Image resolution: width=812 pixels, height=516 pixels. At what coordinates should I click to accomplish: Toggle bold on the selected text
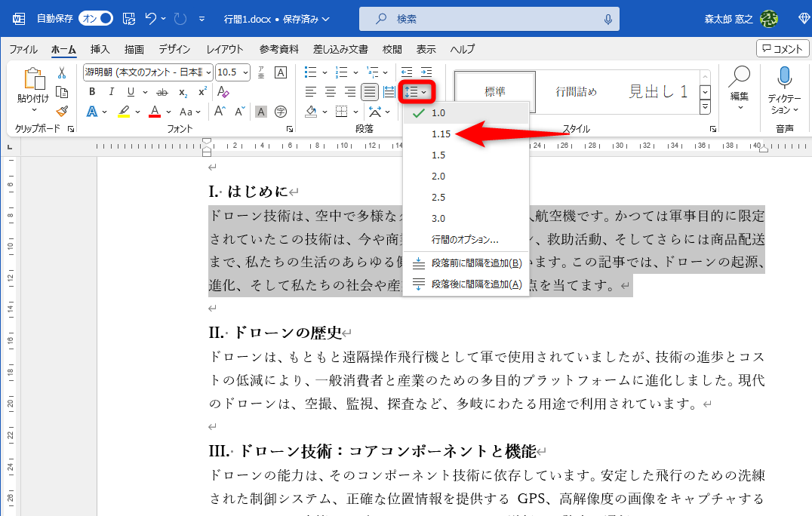pos(91,91)
